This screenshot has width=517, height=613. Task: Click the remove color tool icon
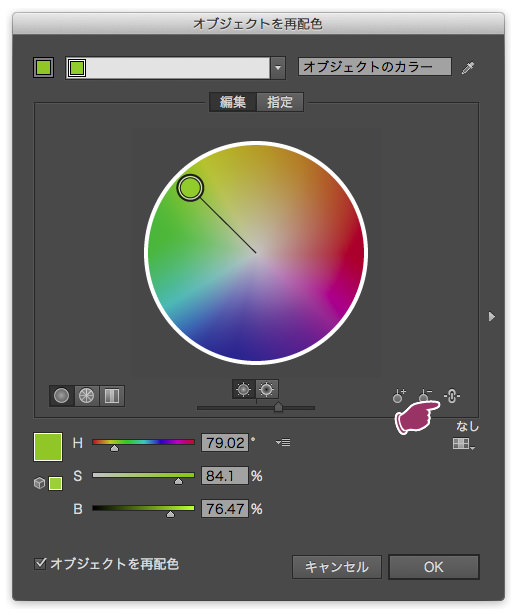pos(425,396)
